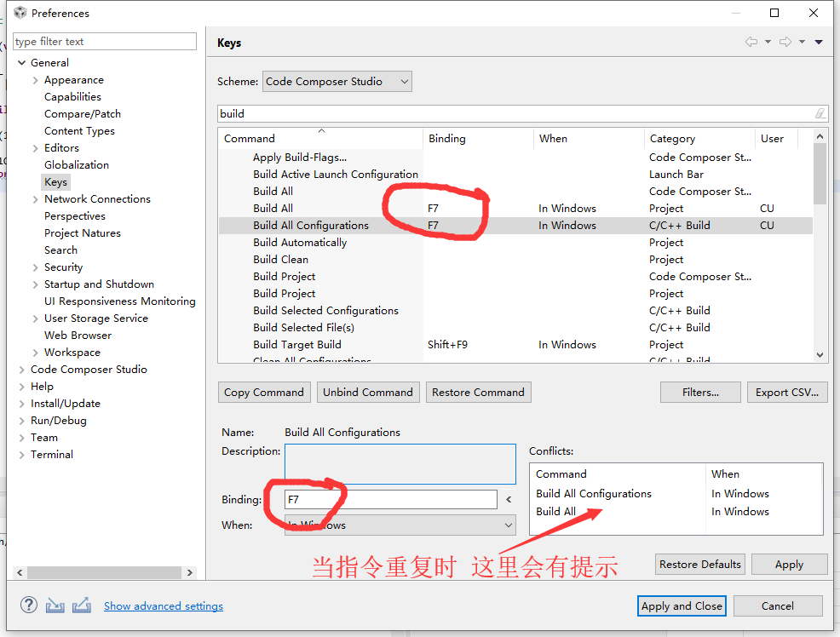
Task: Sort by the Binding column header
Action: (478, 138)
